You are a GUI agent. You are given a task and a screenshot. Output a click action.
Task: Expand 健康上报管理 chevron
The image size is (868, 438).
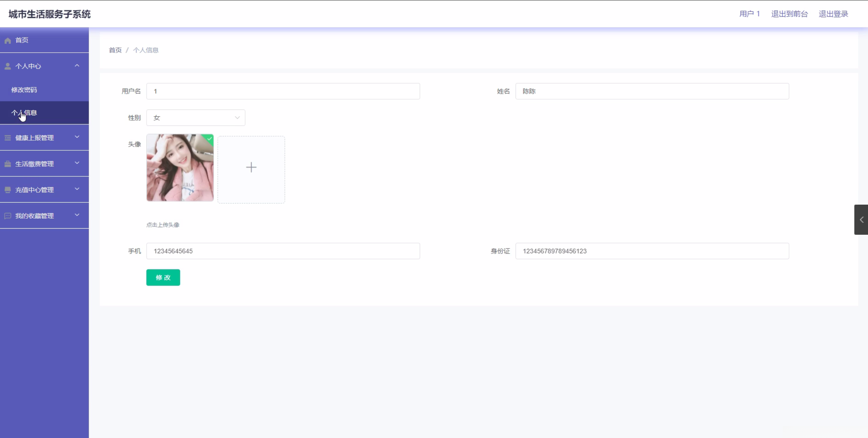tap(77, 137)
